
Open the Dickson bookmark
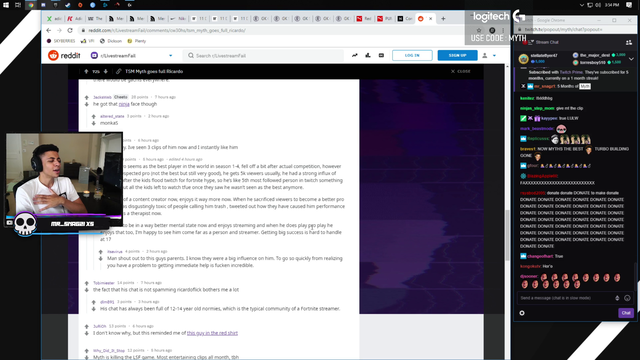tap(111, 41)
